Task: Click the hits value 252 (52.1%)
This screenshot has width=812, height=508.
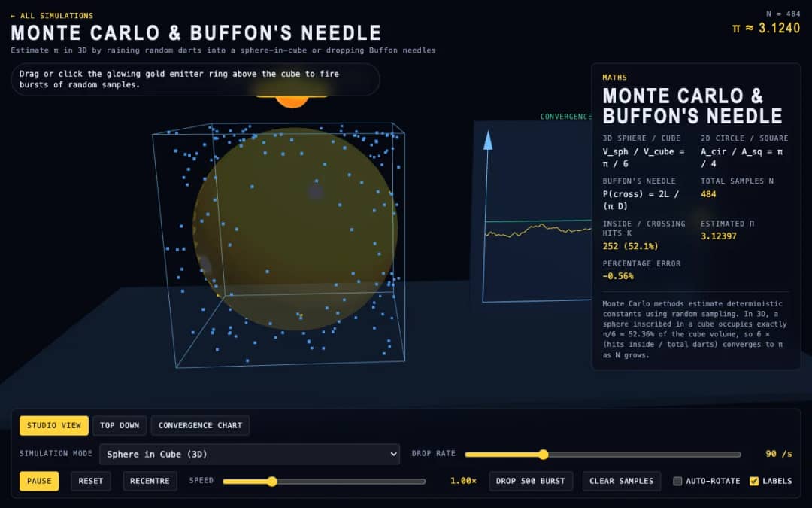Action: [630, 245]
